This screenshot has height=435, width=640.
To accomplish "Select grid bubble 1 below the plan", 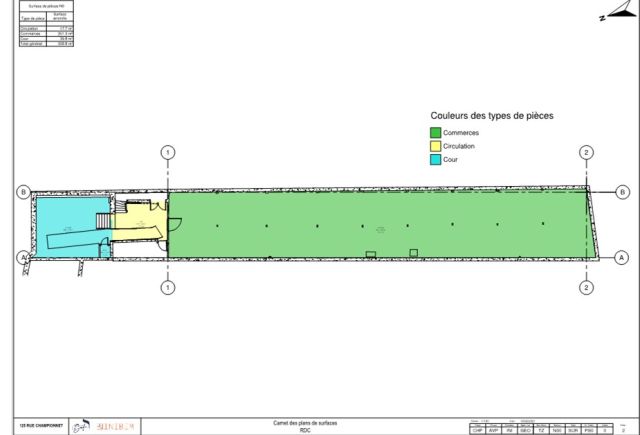I will point(168,287).
